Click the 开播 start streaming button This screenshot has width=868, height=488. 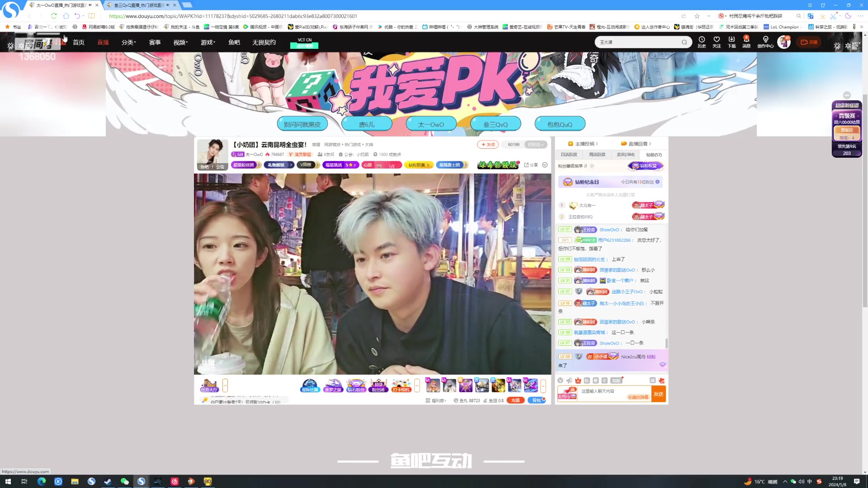809,42
